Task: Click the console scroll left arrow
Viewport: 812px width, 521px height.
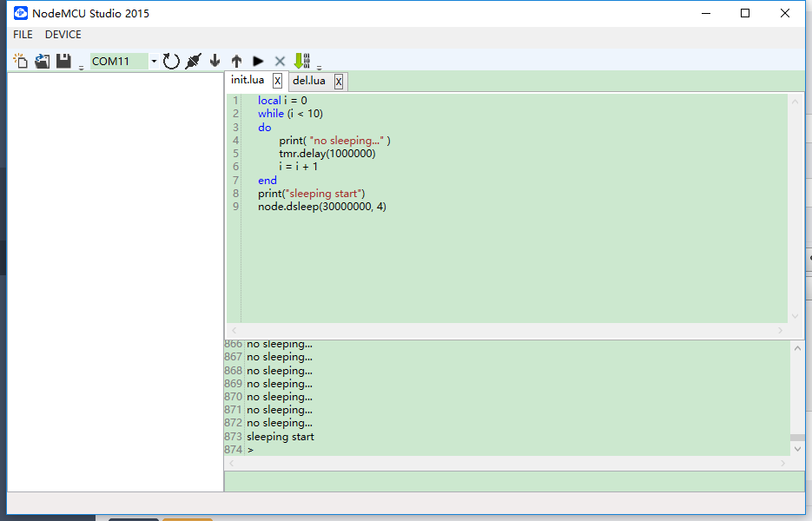Action: pos(232,463)
